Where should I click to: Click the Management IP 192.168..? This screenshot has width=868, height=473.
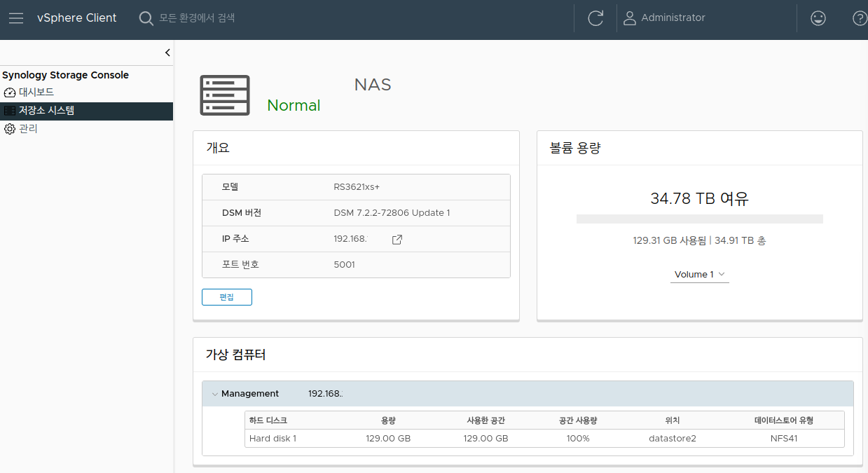click(x=326, y=394)
